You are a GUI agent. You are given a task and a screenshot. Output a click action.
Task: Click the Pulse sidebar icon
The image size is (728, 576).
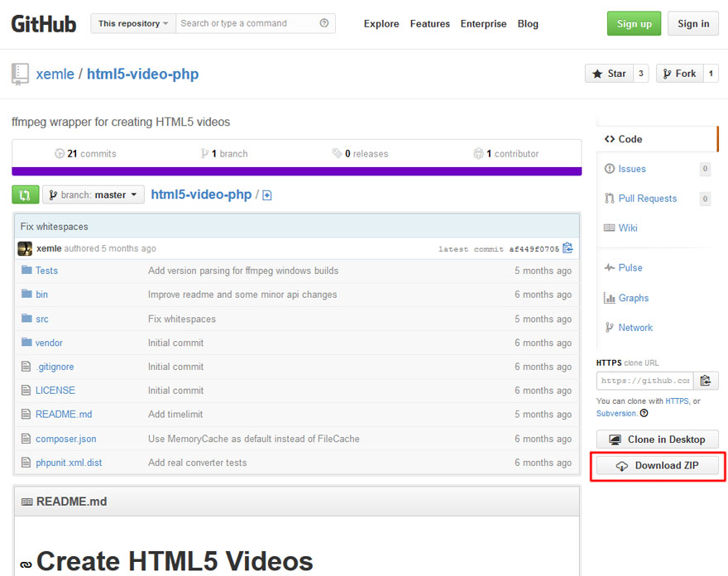609,267
